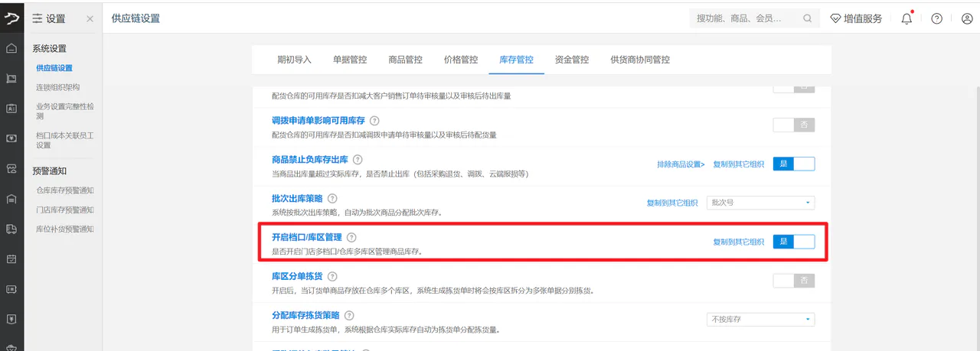Toggle the 库区分单拣货 switch
This screenshot has height=351, width=980.
(x=794, y=281)
